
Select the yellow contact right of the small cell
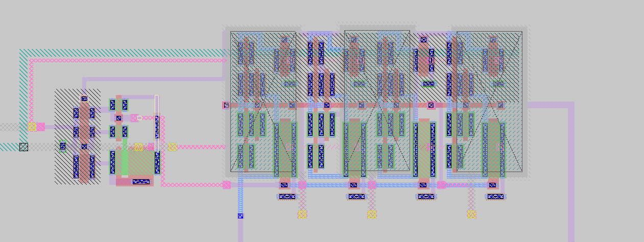click(x=173, y=147)
